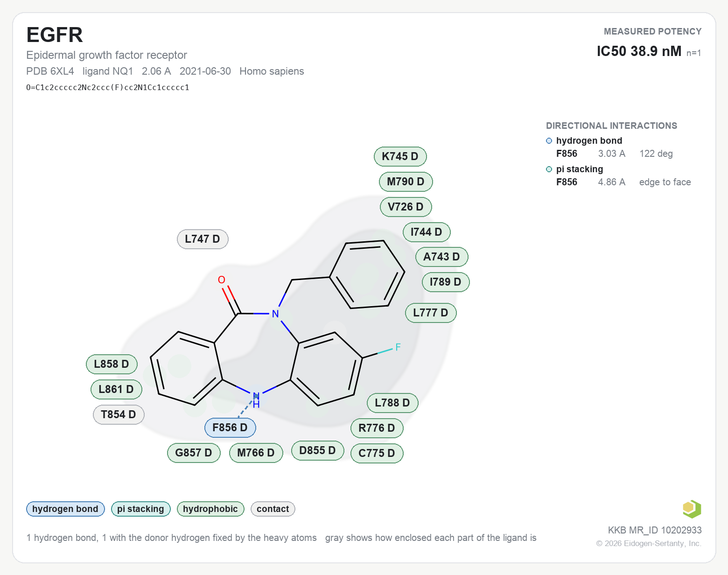Click the pi stacking legend pill at bottom
Viewport: 728px width, 575px height.
[x=140, y=509]
